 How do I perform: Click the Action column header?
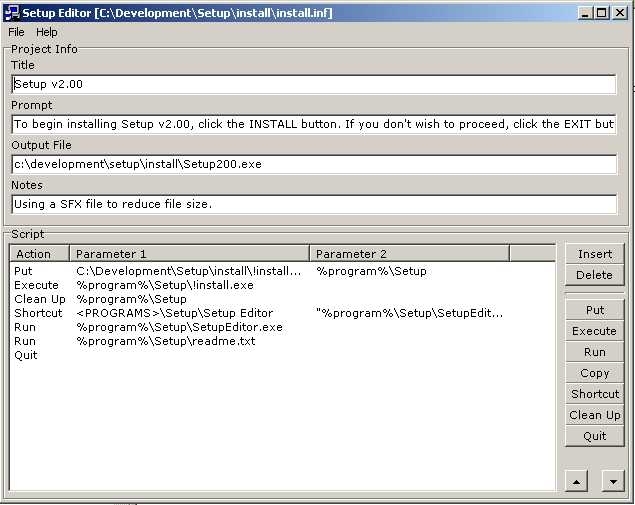point(40,254)
